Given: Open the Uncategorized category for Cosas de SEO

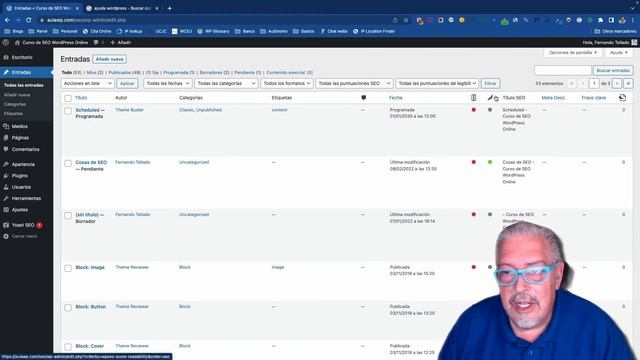Looking at the screenshot, I should point(194,162).
